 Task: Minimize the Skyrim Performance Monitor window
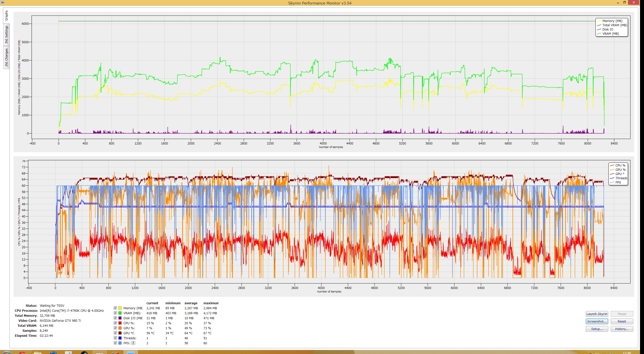(618, 2)
